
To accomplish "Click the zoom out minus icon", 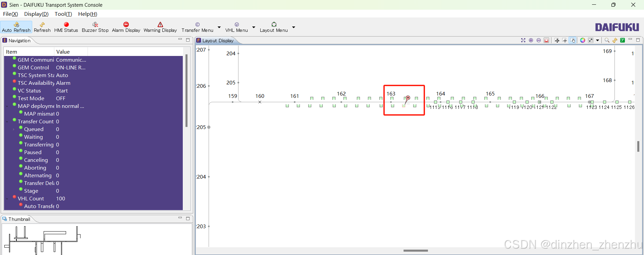I will click(x=539, y=40).
